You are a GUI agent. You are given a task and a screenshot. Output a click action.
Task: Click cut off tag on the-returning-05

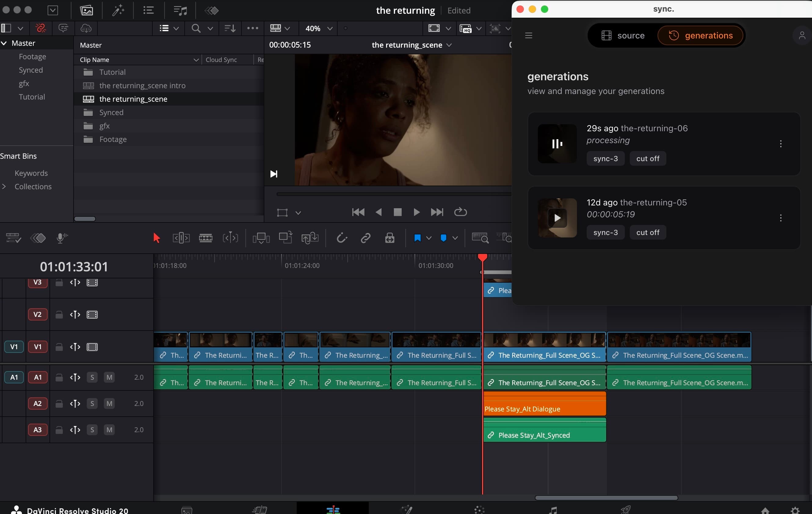pos(648,232)
